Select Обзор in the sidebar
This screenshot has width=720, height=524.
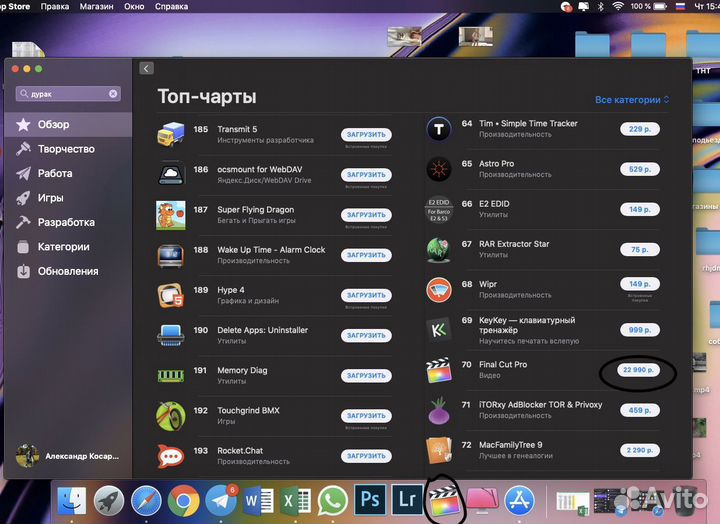click(x=68, y=124)
